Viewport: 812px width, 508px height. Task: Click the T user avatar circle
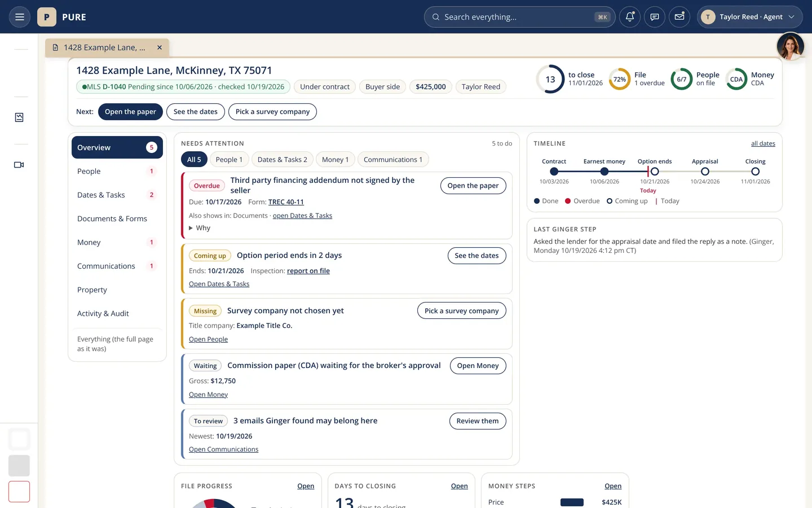708,17
